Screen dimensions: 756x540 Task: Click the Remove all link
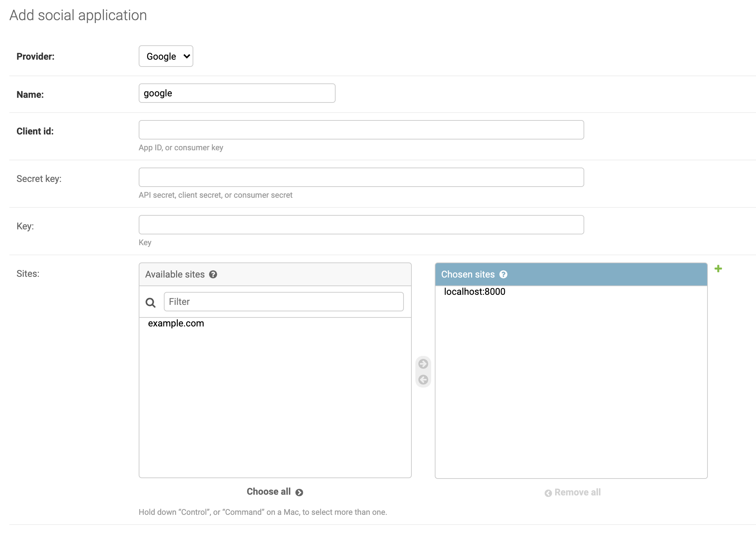click(x=577, y=492)
